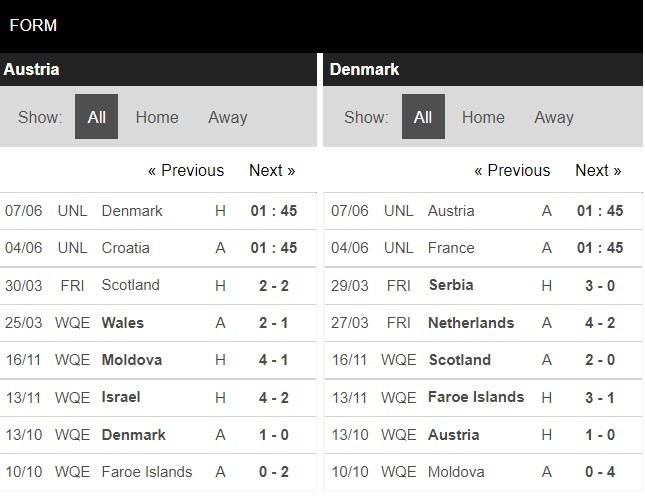Open Denmark's 3 - 1 Faroe Islands result
645x497 pixels.
[x=483, y=397]
